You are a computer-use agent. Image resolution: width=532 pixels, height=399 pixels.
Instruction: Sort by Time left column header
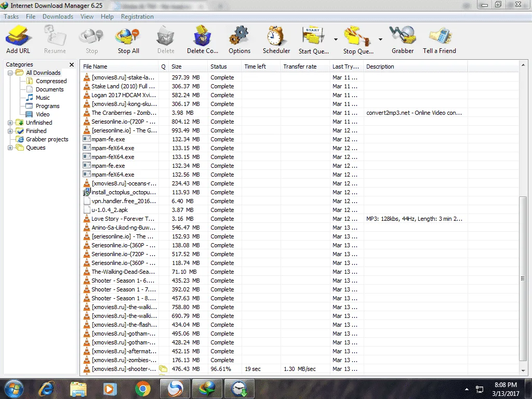(x=261, y=66)
